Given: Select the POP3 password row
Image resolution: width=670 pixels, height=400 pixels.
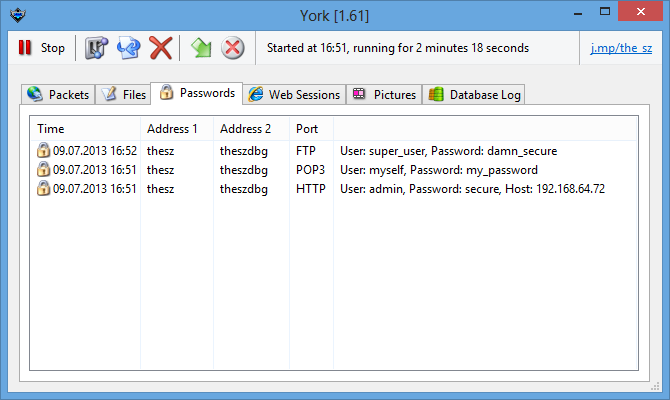Looking at the screenshot, I should pos(333,170).
